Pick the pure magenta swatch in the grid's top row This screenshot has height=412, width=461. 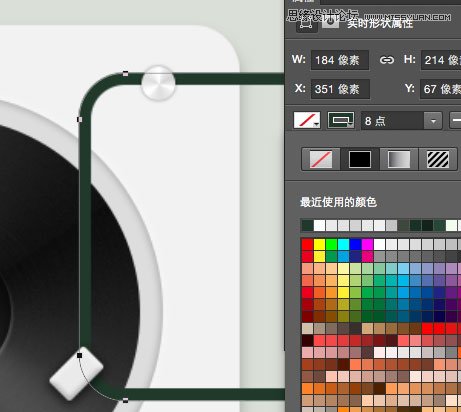point(367,245)
